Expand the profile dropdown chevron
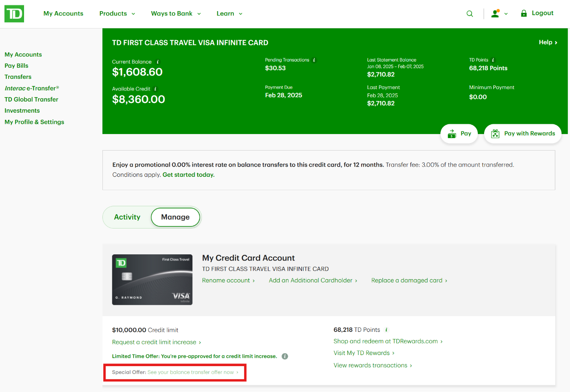 pyautogui.click(x=506, y=14)
